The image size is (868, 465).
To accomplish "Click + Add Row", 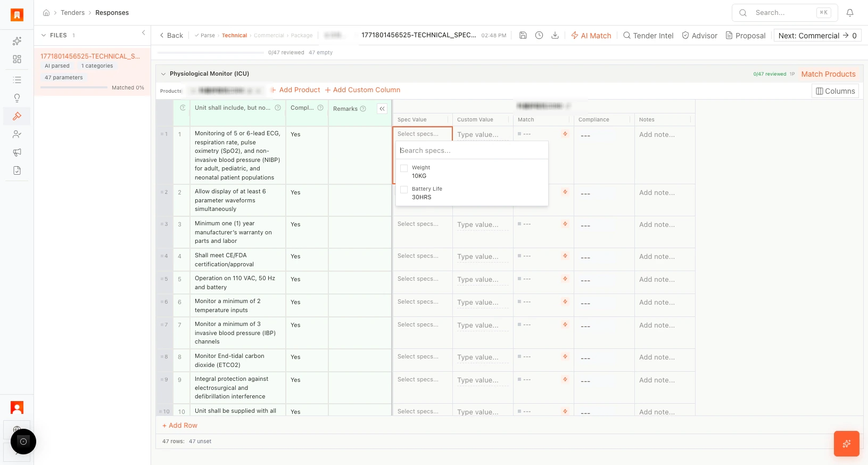I will [x=180, y=426].
